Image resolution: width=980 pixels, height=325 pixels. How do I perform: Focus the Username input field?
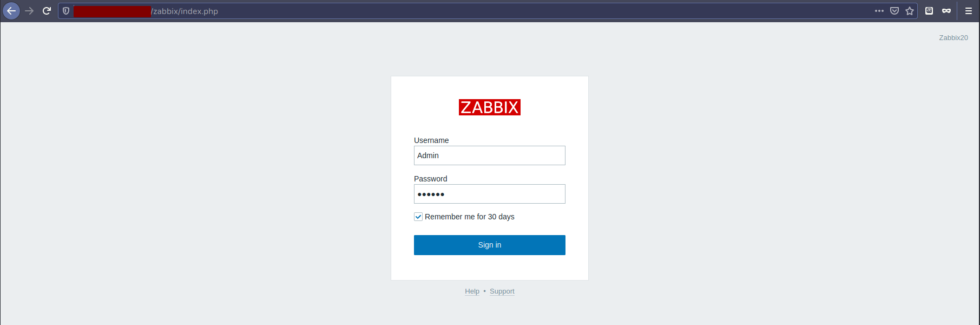pyautogui.click(x=490, y=155)
